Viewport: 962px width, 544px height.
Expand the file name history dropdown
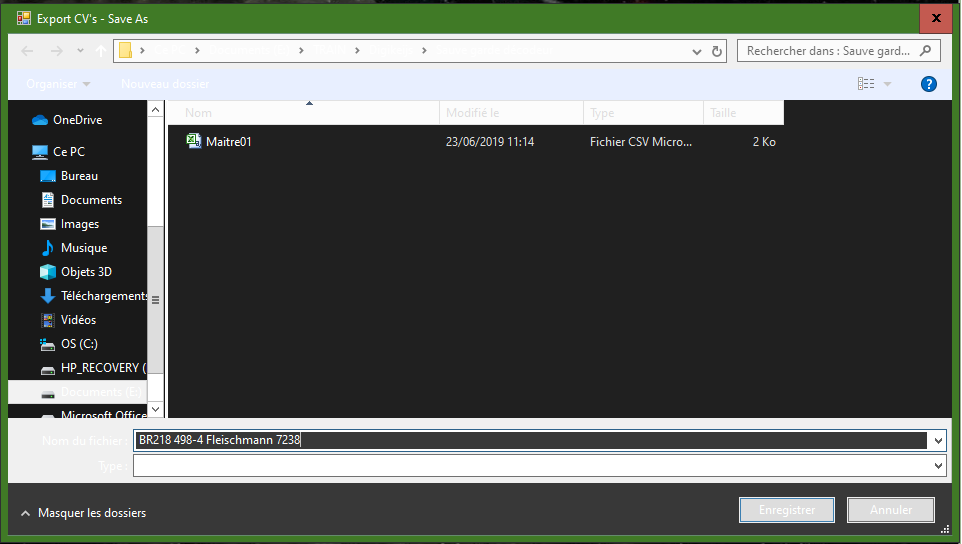point(938,440)
